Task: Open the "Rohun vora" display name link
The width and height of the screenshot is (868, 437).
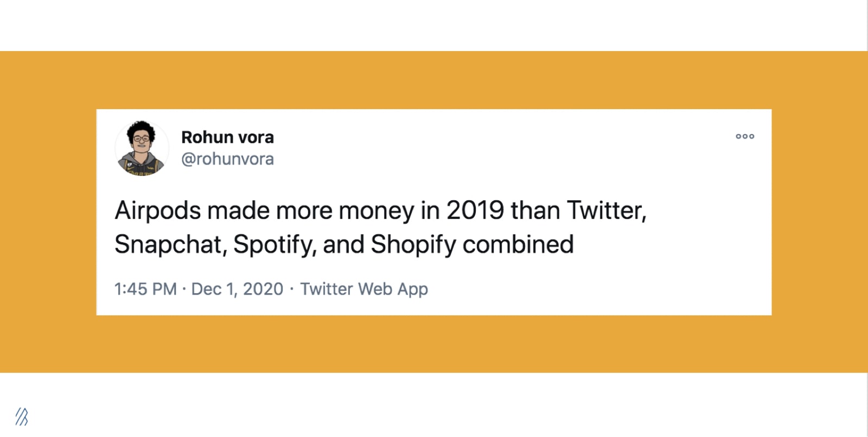Action: 227,137
